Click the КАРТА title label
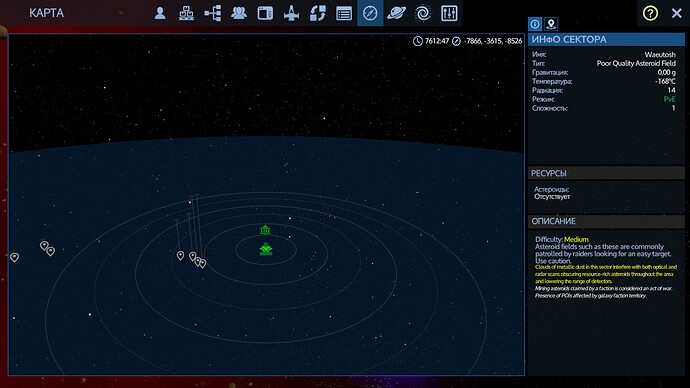This screenshot has height=388, width=690. (x=47, y=13)
